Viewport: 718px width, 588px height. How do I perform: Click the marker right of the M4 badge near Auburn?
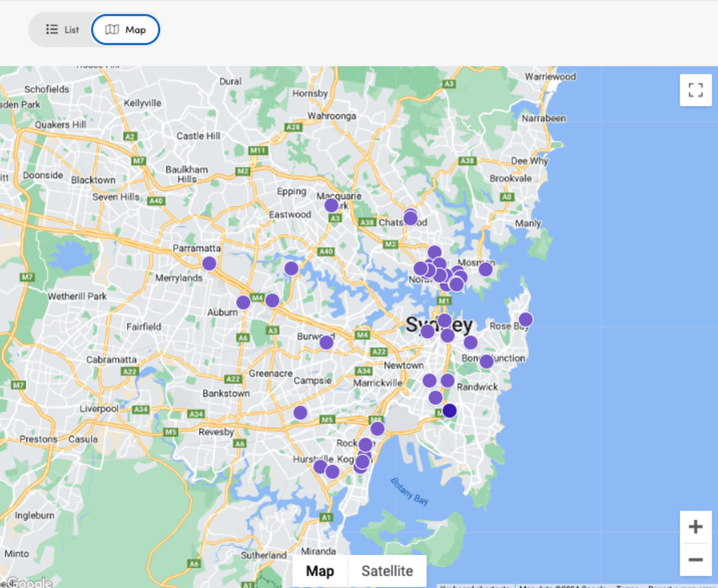pyautogui.click(x=272, y=300)
